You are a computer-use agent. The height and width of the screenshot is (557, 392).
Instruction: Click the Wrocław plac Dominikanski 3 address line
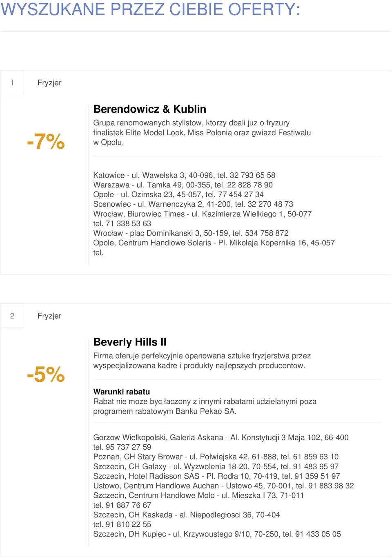pos(191,233)
